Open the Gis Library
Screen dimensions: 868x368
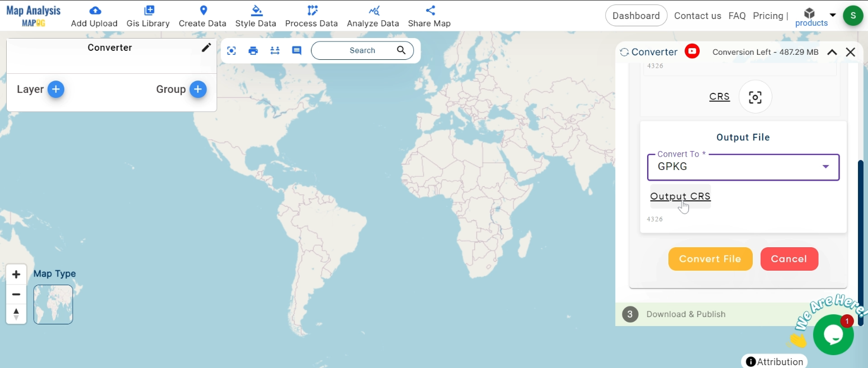tap(148, 16)
